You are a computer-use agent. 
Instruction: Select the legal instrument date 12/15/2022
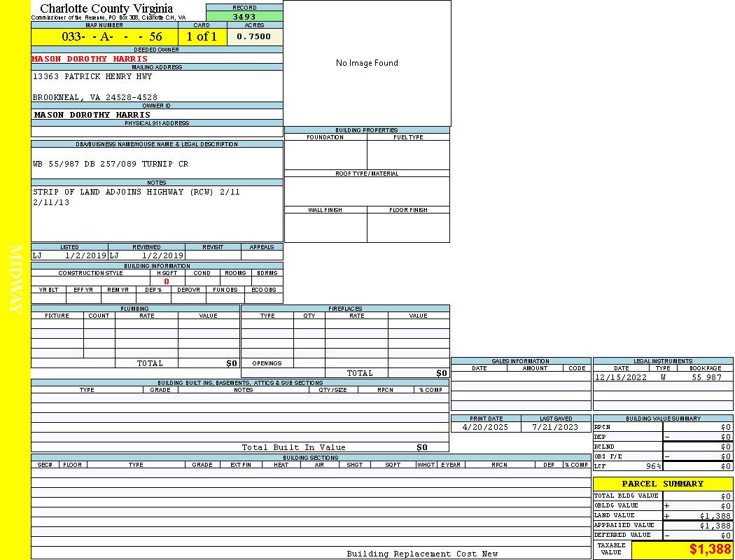coord(622,377)
